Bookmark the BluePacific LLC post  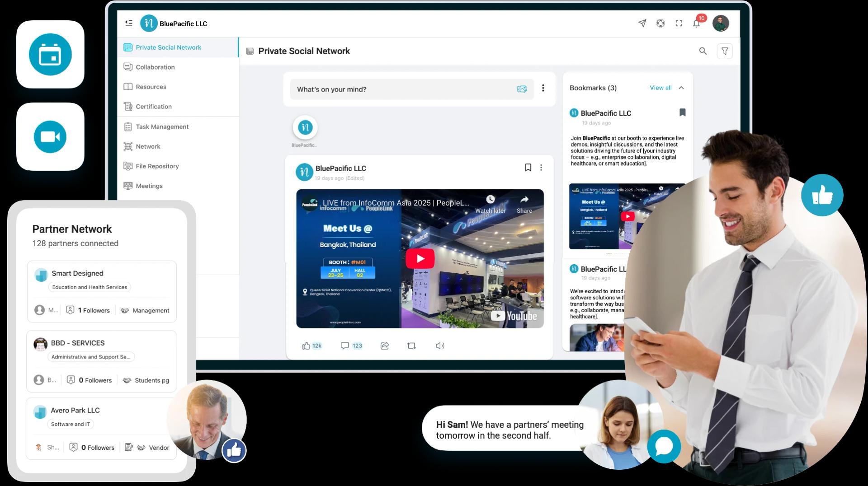[528, 167]
